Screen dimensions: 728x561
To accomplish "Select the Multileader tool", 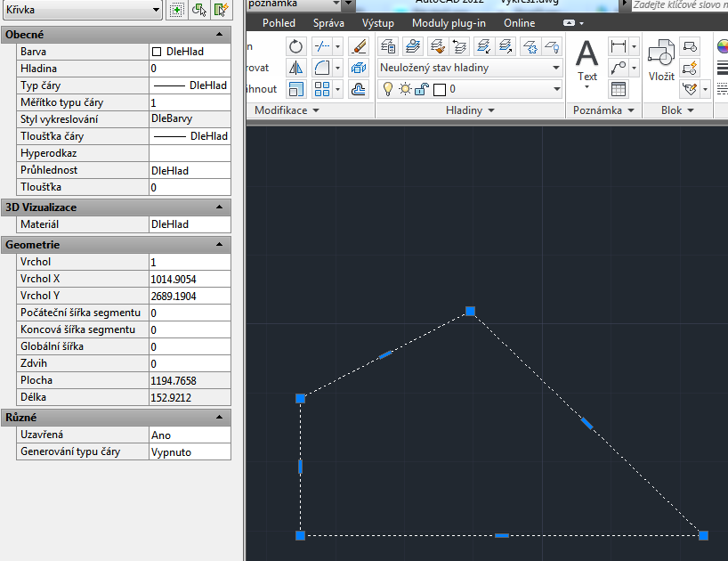I will [x=619, y=68].
